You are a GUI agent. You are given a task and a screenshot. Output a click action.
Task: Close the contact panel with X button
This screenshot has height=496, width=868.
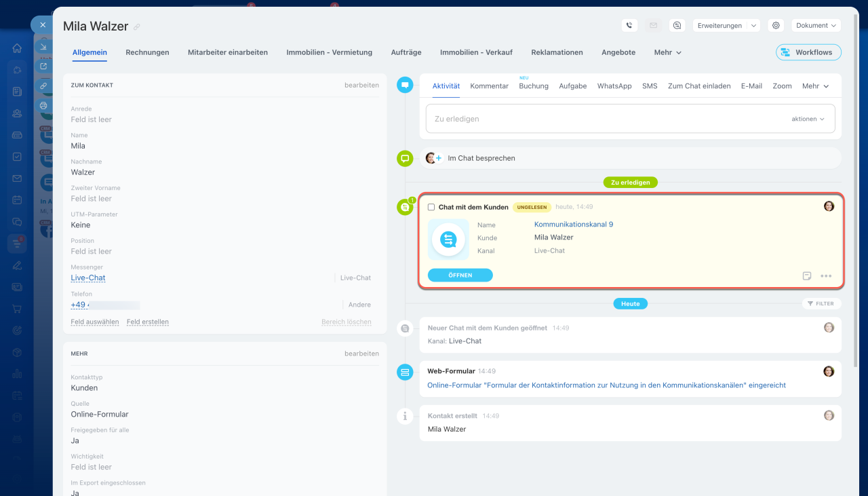pos(43,25)
